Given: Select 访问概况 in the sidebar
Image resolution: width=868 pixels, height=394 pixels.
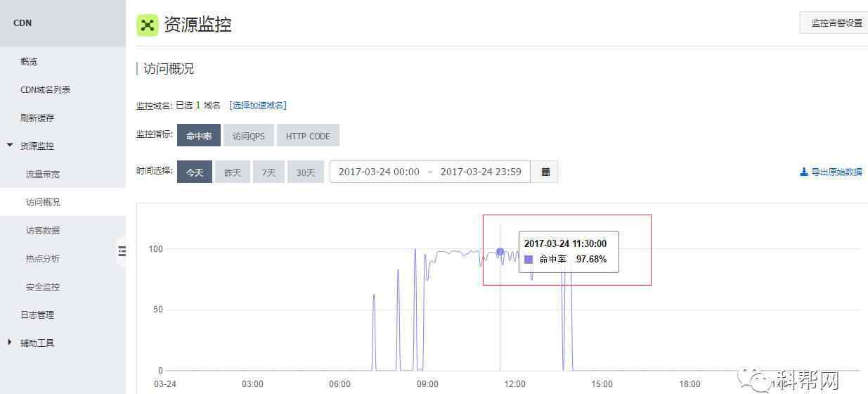Looking at the screenshot, I should point(43,203).
